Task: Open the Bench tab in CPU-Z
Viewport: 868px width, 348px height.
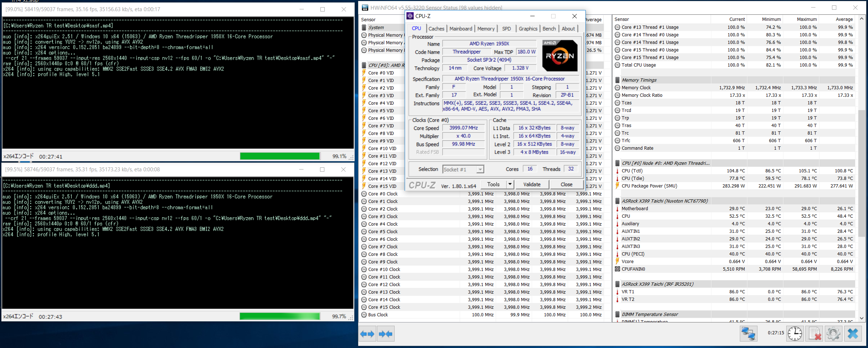Action: pyautogui.click(x=549, y=29)
